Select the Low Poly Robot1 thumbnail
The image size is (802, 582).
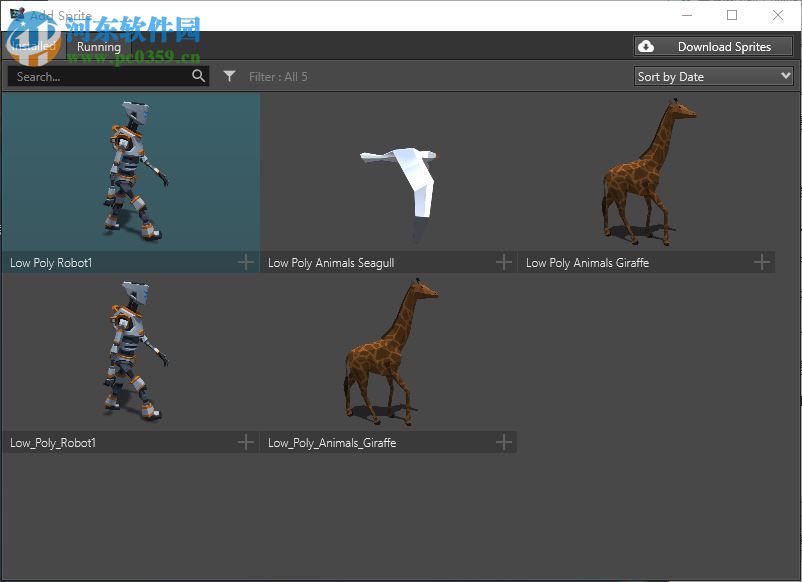pyautogui.click(x=130, y=171)
